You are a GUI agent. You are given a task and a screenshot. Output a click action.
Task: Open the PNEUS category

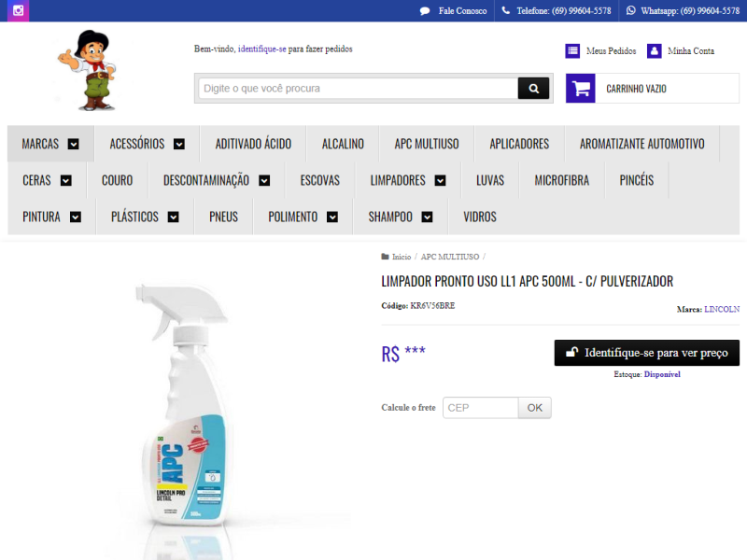pyautogui.click(x=223, y=217)
